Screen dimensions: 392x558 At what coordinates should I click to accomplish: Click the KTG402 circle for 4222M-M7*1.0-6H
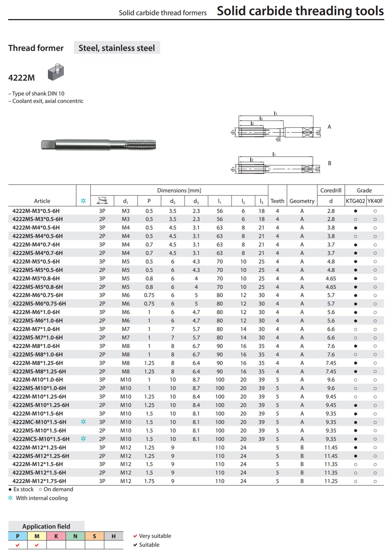[355, 330]
